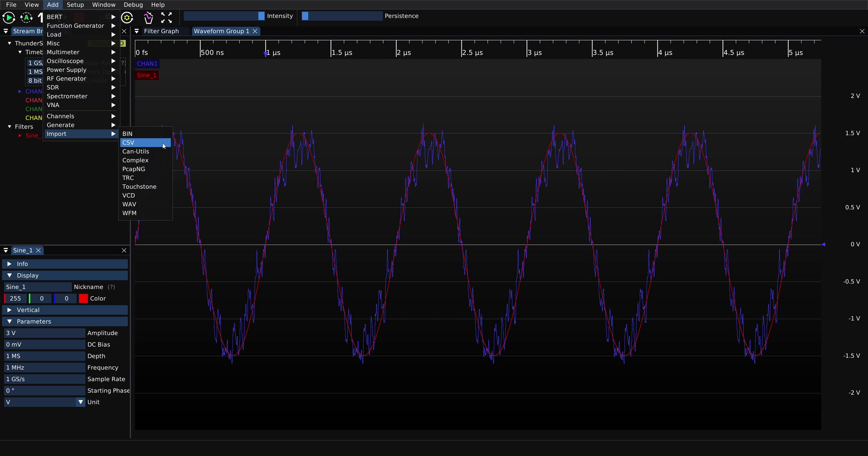
Task: Select CSV in the Import submenu
Action: coord(145,143)
